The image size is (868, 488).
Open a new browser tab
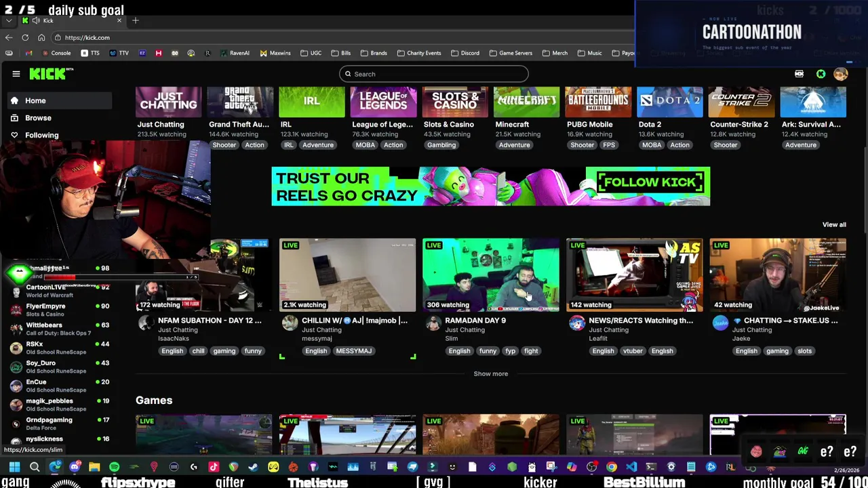tap(135, 20)
